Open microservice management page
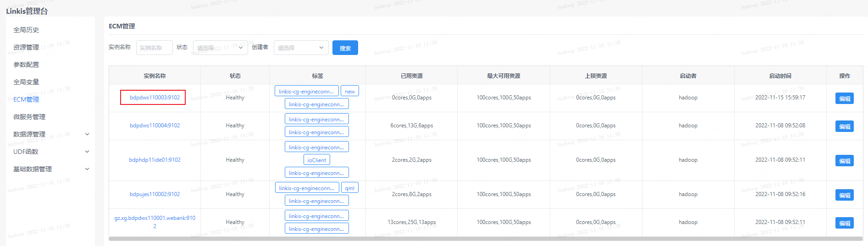 [x=29, y=117]
